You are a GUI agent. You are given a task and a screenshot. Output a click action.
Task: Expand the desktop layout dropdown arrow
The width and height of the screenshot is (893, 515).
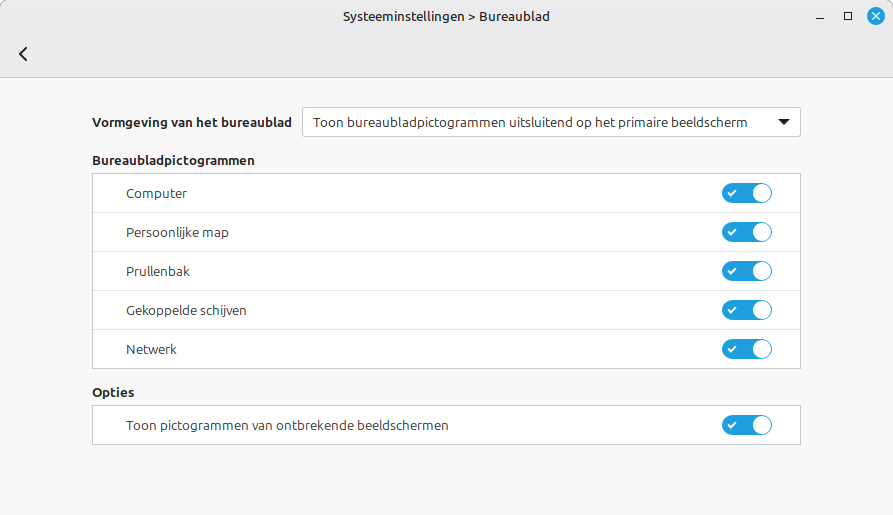[784, 122]
